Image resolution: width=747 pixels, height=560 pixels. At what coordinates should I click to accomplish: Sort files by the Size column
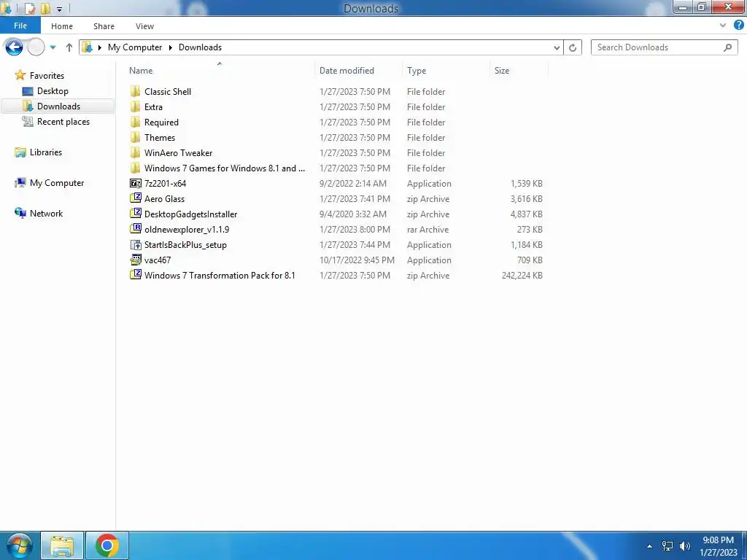coord(502,71)
